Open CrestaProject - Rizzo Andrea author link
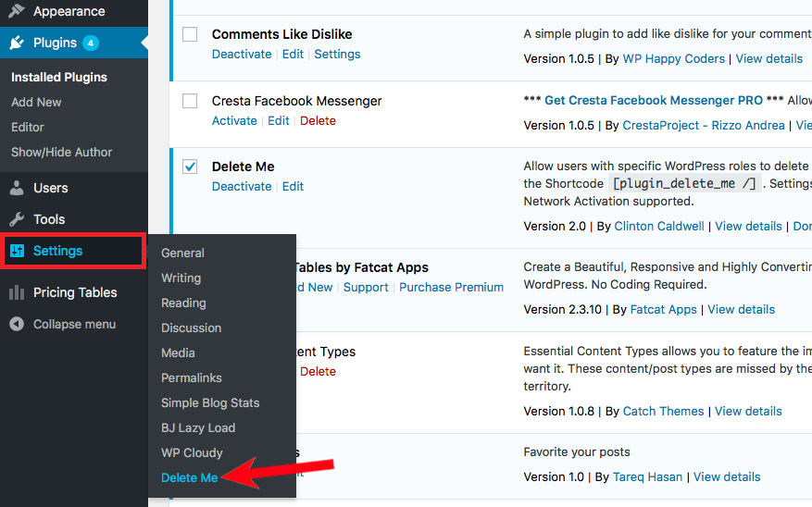The width and height of the screenshot is (812, 507). [704, 125]
